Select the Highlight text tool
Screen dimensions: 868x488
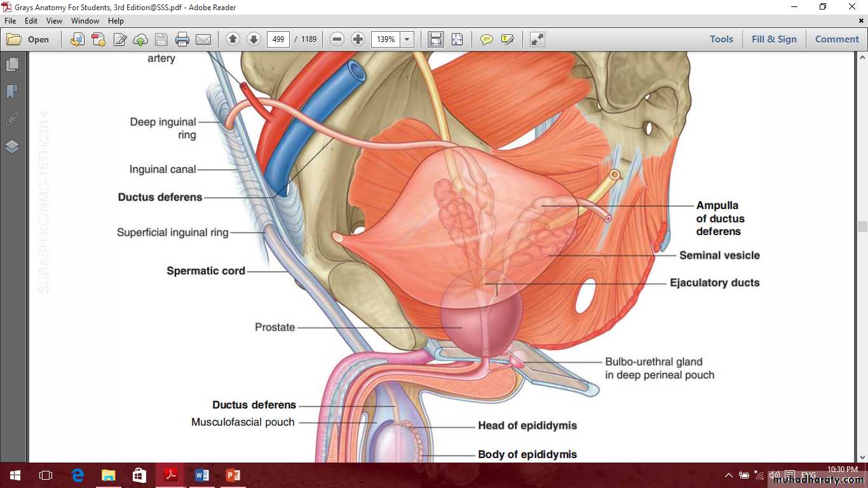point(507,39)
